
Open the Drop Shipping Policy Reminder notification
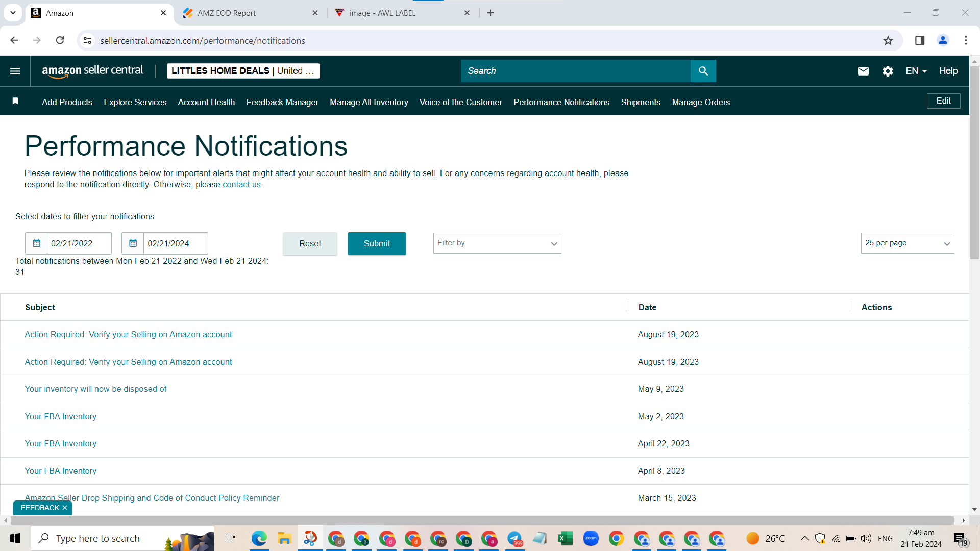click(152, 498)
